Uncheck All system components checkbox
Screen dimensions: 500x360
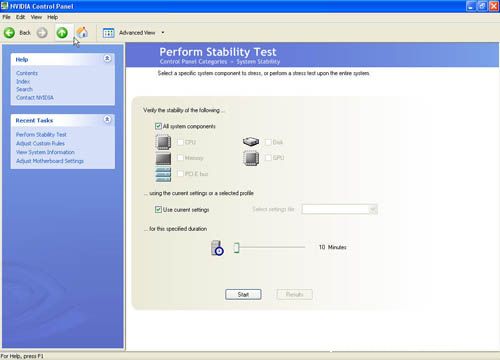[x=158, y=126]
